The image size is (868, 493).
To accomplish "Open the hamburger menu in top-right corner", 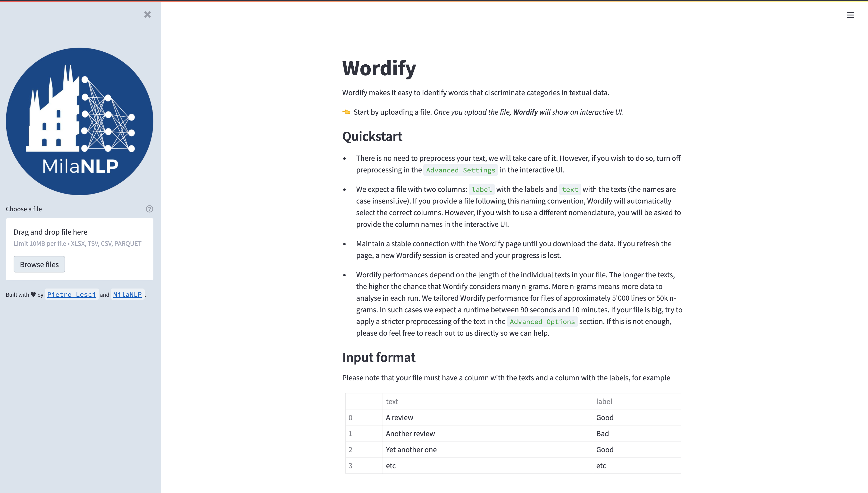I will pyautogui.click(x=850, y=15).
